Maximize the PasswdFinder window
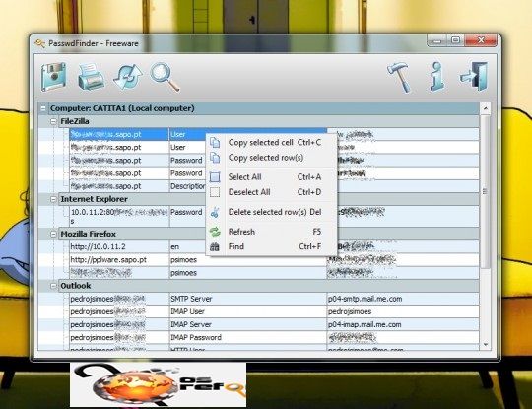The image size is (532, 409). coord(456,40)
